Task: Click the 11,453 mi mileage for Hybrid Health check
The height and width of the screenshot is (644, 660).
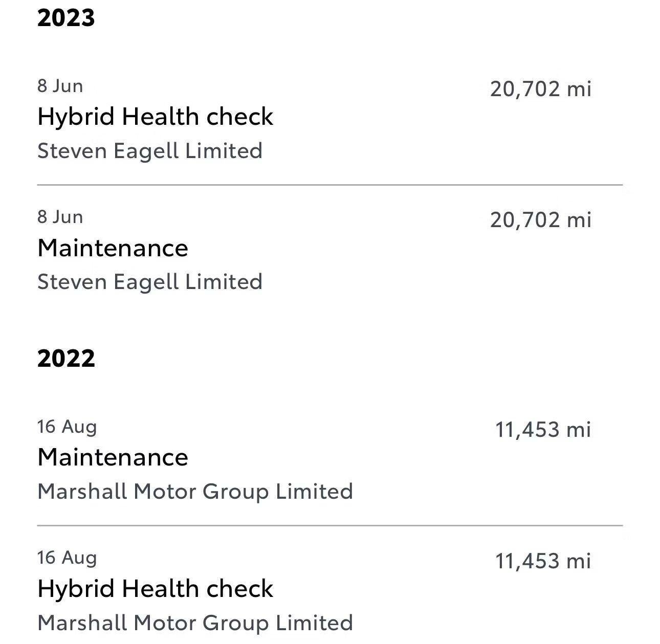Action: pos(542,561)
